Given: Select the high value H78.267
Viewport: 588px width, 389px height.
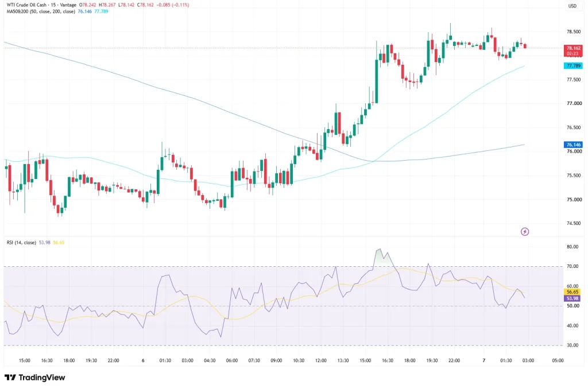Looking at the screenshot, I should (107, 5).
